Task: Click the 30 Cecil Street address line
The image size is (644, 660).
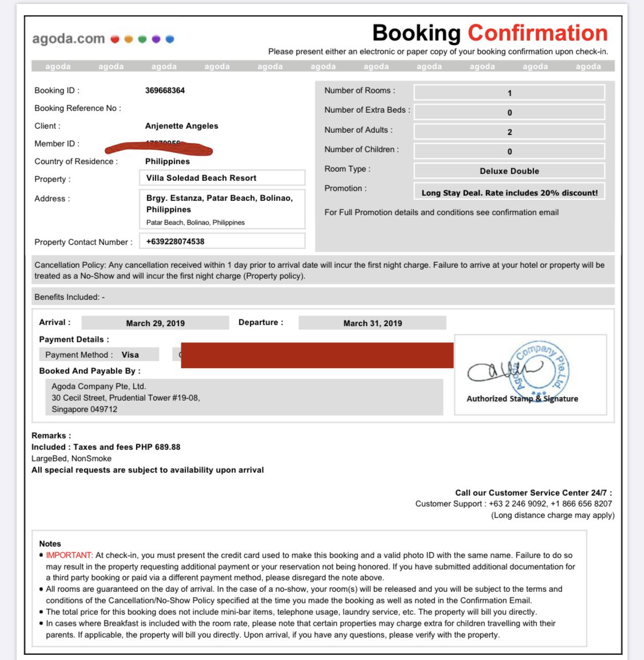Action: coord(125,398)
